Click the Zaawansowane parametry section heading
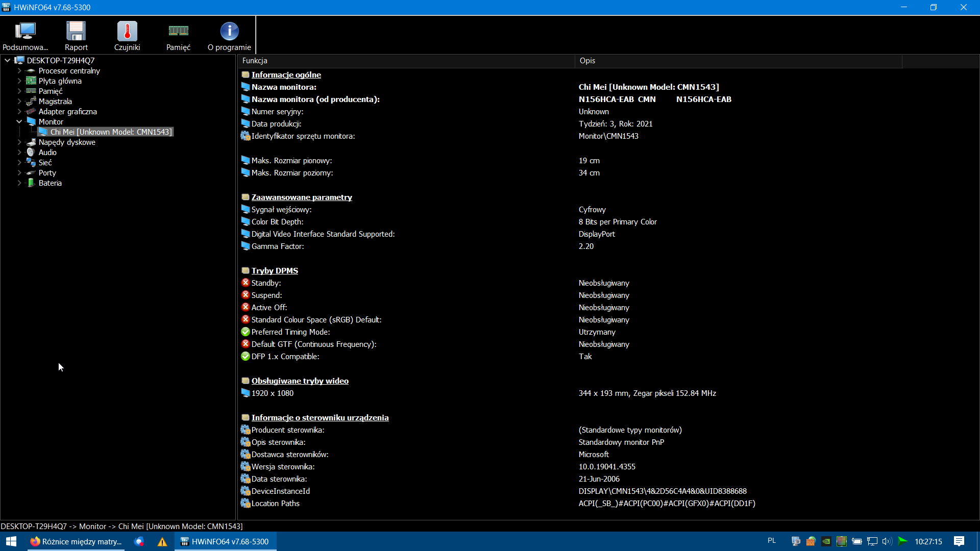The image size is (980, 551). coord(302,197)
